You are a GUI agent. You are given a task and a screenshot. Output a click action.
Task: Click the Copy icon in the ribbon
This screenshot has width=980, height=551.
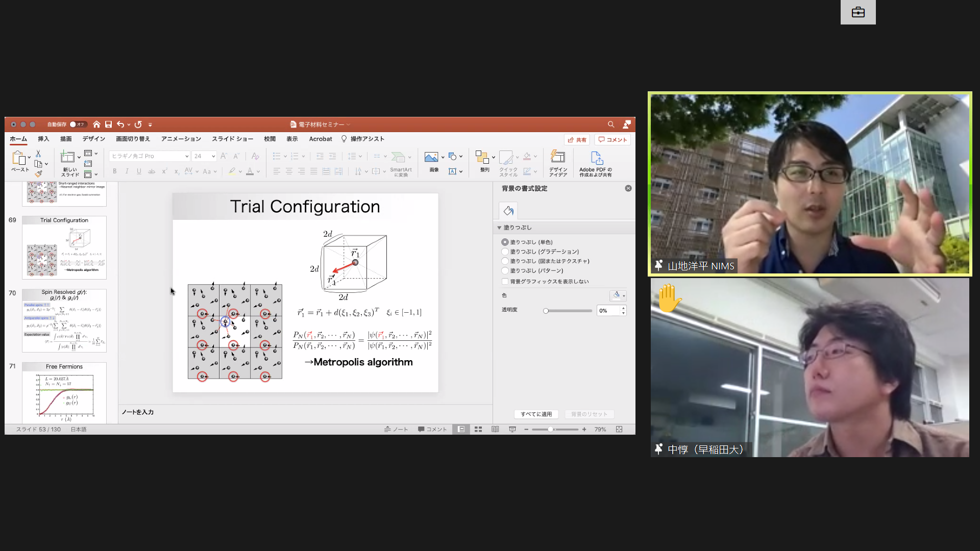pyautogui.click(x=38, y=164)
